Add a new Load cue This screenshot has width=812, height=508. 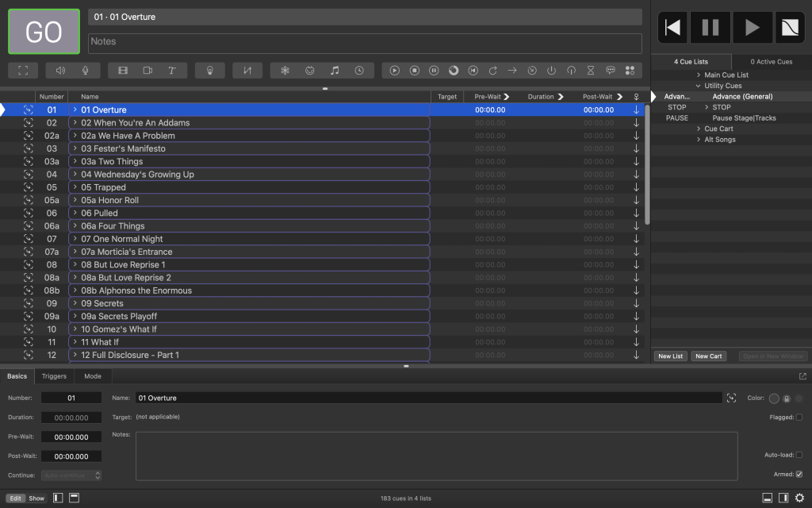coord(454,71)
